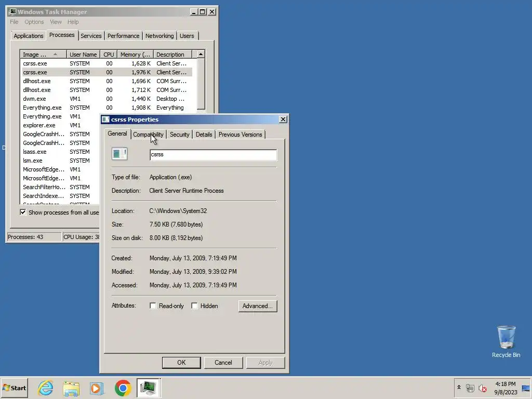
Task: Close the csrss Properties dialog
Action: (283, 119)
